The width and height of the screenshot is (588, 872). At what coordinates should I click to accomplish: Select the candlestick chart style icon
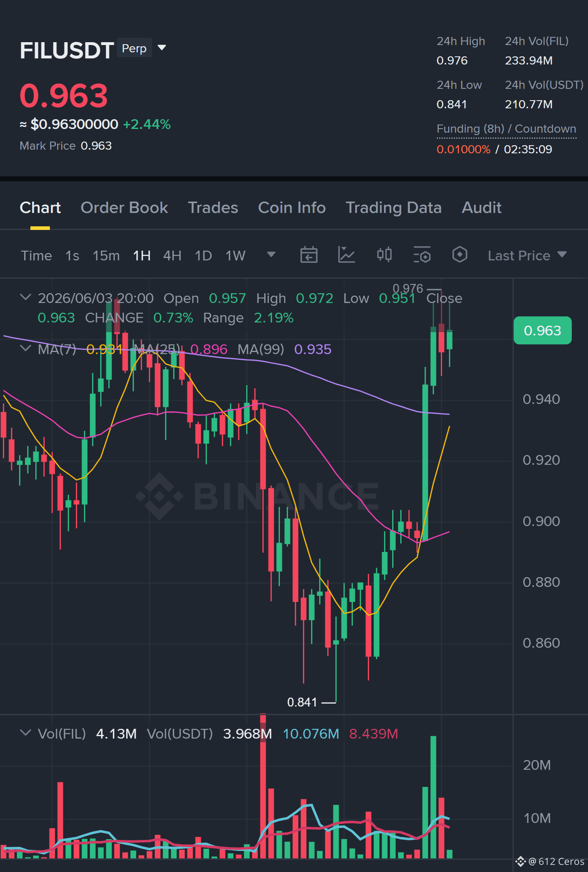pos(384,255)
